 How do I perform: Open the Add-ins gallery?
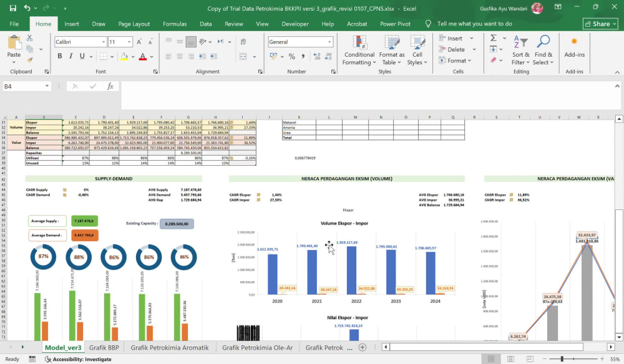[574, 48]
